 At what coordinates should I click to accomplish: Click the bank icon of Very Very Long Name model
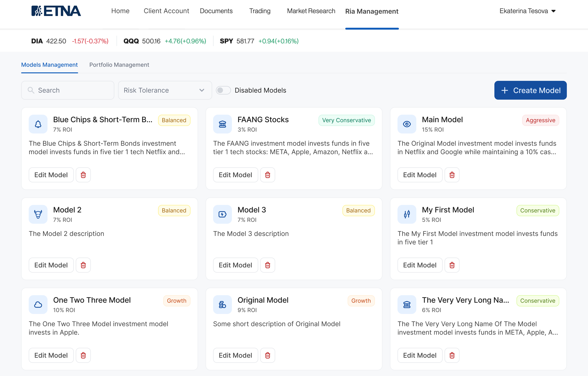(407, 305)
